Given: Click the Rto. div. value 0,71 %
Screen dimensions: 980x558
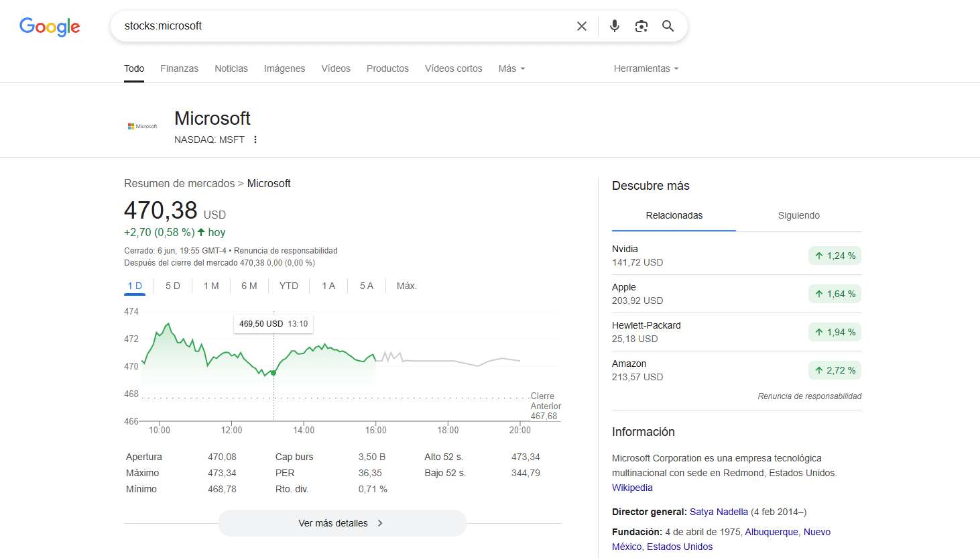Looking at the screenshot, I should [x=373, y=489].
